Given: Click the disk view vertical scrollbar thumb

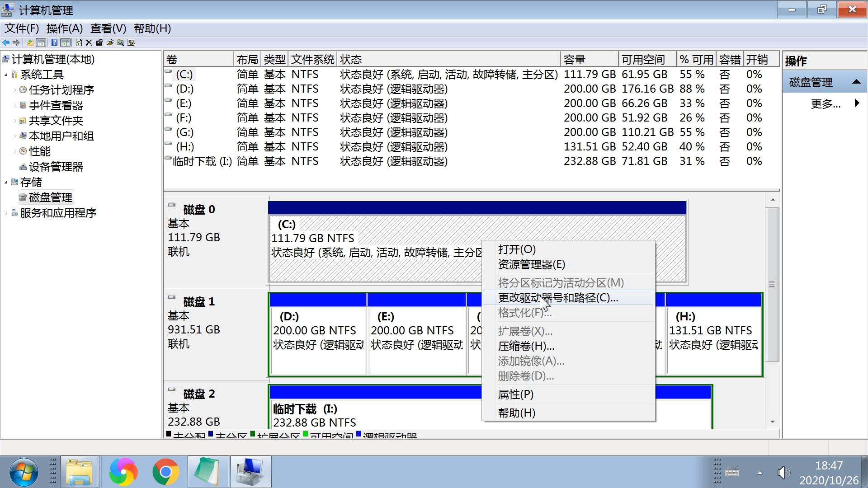Looking at the screenshot, I should point(772,284).
